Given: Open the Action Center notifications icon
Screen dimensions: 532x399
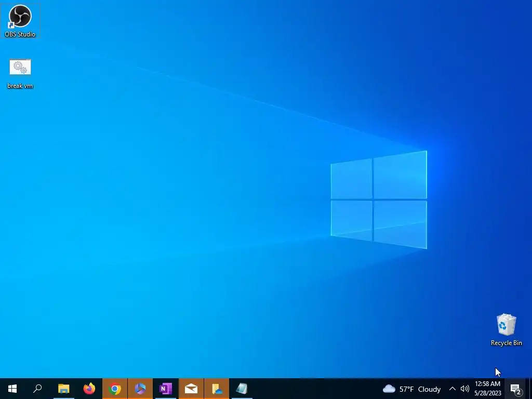Looking at the screenshot, I should point(516,389).
